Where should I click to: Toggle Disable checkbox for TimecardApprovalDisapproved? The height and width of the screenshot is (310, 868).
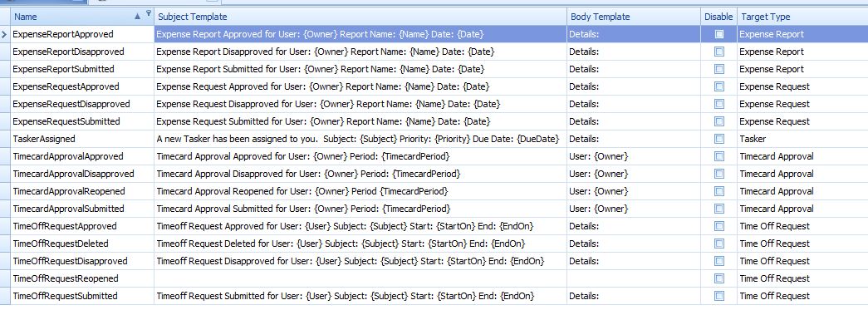[x=718, y=174]
